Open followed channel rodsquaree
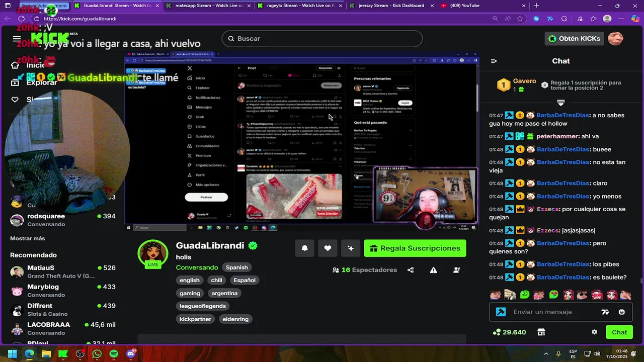This screenshot has height=362, width=644. tap(63, 220)
